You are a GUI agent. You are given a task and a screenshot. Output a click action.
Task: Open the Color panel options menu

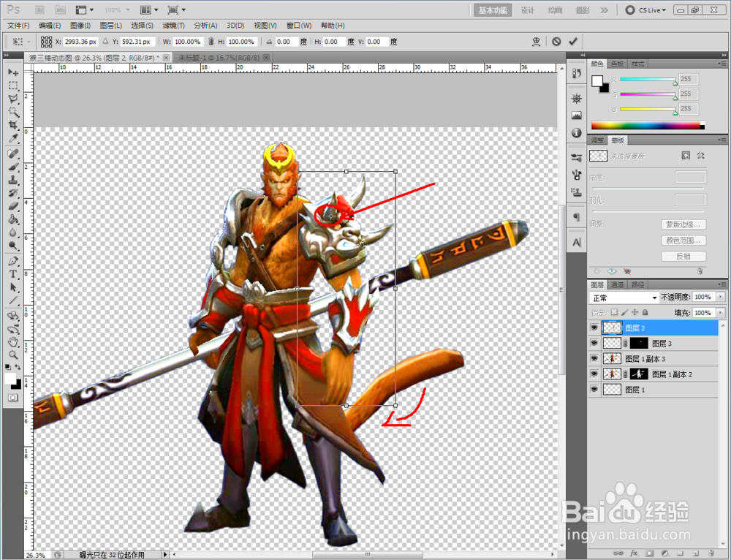[721, 64]
